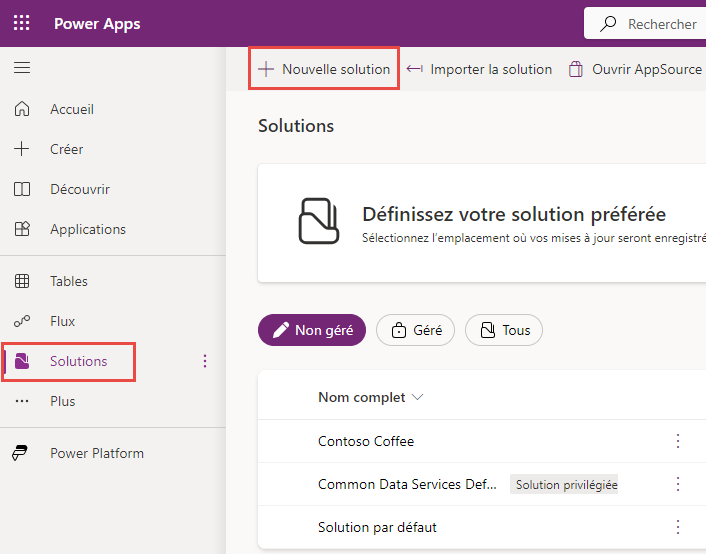706x554 pixels.
Task: Click the Power Apps title
Action: click(x=97, y=23)
